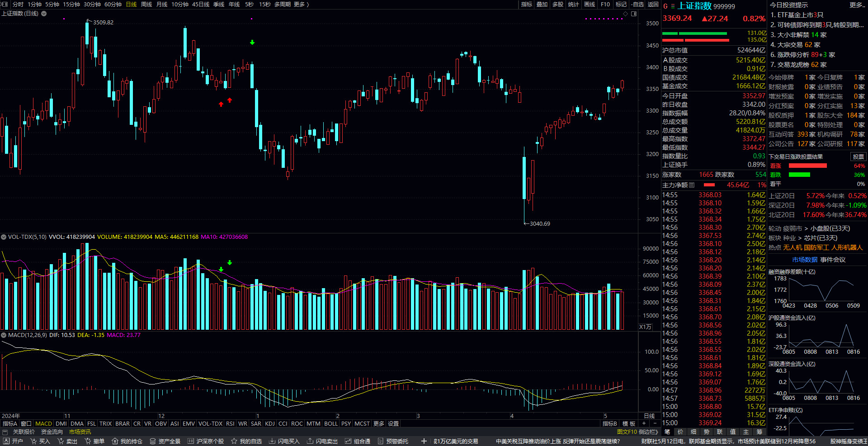Open the 事件会议 link
Image resolution: width=868 pixels, height=446 pixels.
[x=833, y=260]
